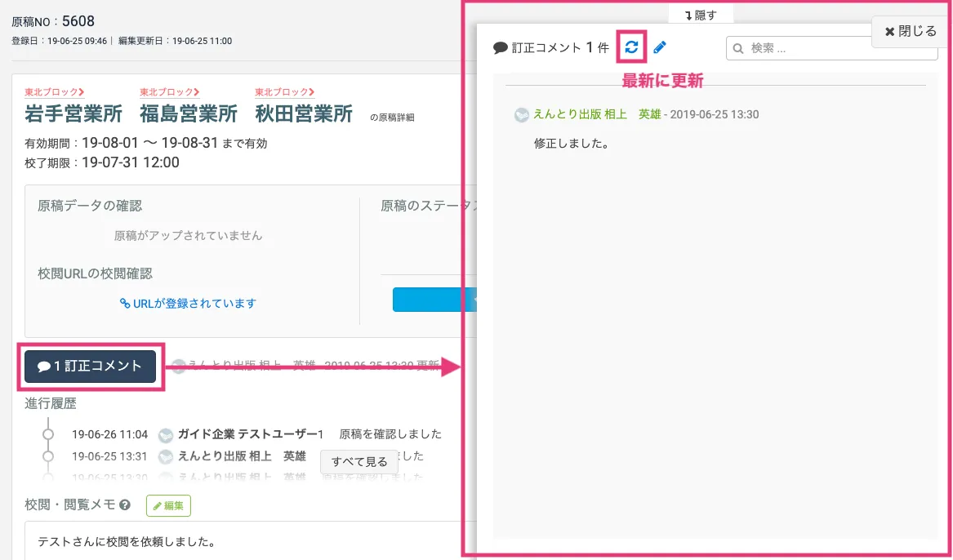Click the 有効期間 19-08-01 〜 19-08-31 text

[146, 144]
